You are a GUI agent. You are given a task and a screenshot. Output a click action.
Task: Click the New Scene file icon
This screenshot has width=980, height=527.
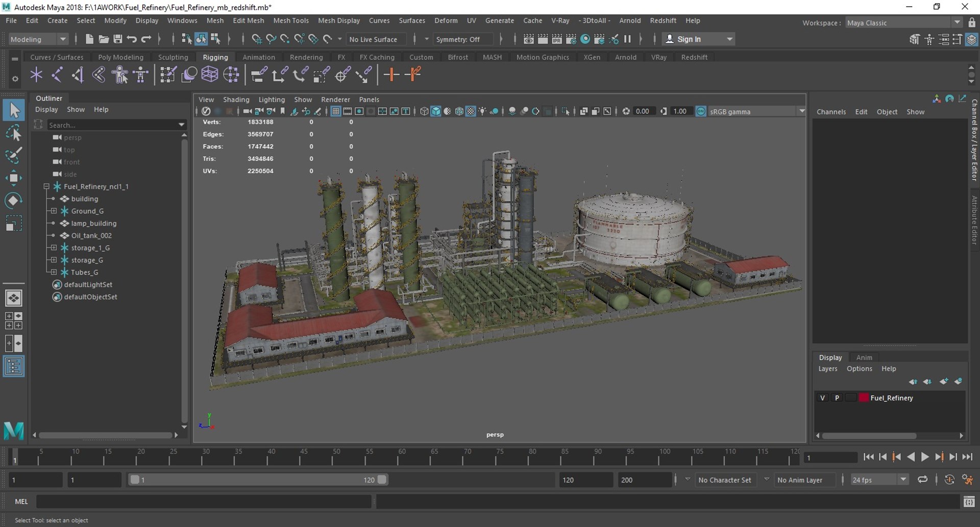(x=89, y=39)
